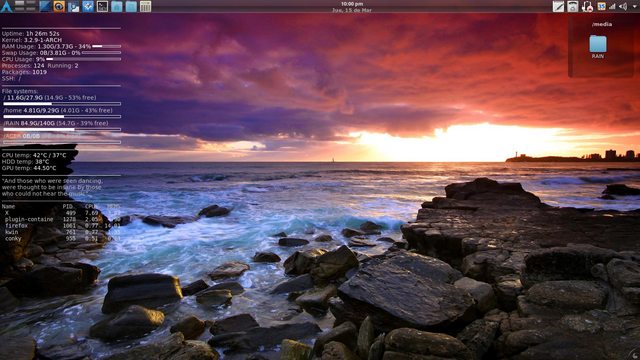Launch the orange eye image viewer
This screenshot has height=360, width=640.
(x=59, y=6)
